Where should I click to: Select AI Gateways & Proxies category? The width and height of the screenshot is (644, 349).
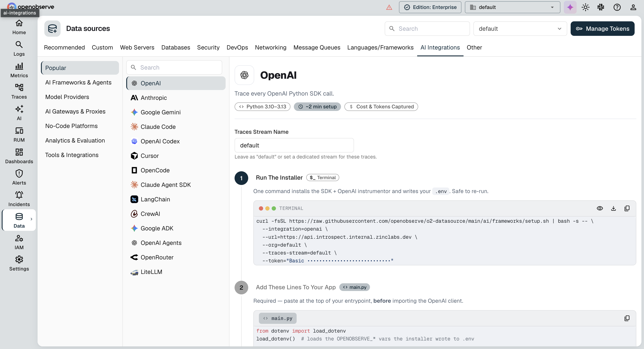[x=80, y=111]
